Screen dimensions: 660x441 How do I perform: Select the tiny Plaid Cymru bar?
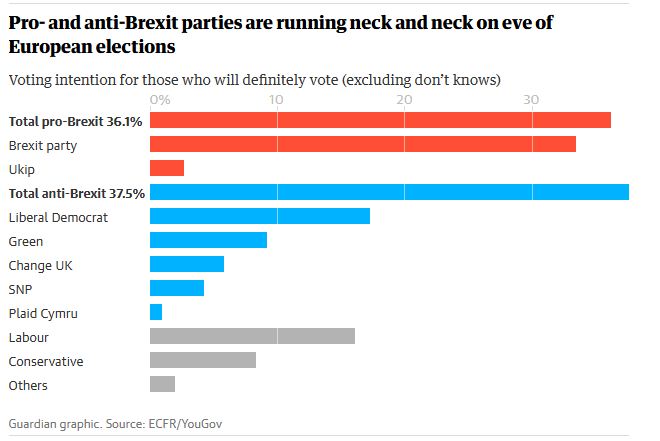coord(156,312)
